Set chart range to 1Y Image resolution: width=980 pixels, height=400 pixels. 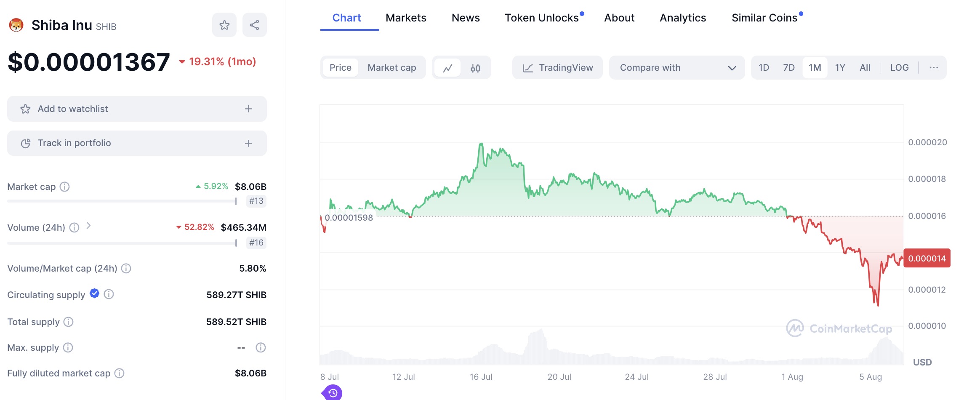[x=840, y=68]
